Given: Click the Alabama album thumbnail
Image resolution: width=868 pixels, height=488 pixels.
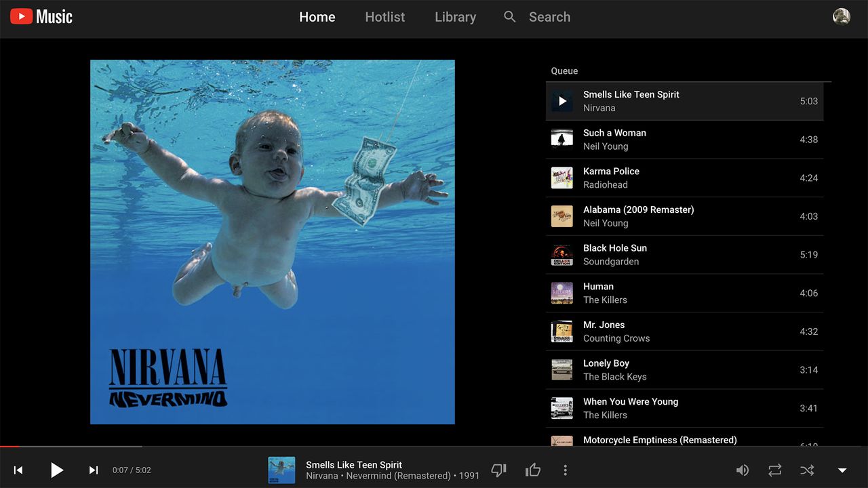Looking at the screenshot, I should pos(562,216).
